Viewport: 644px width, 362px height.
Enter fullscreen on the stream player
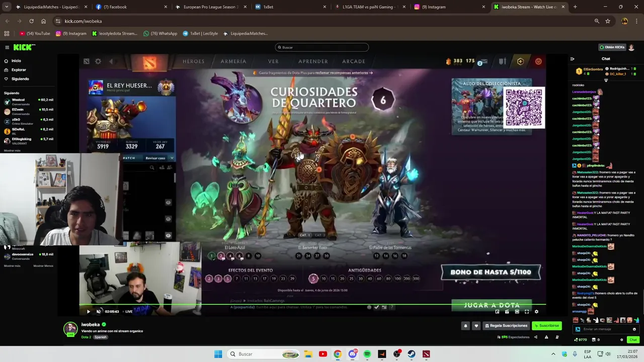[x=527, y=312]
